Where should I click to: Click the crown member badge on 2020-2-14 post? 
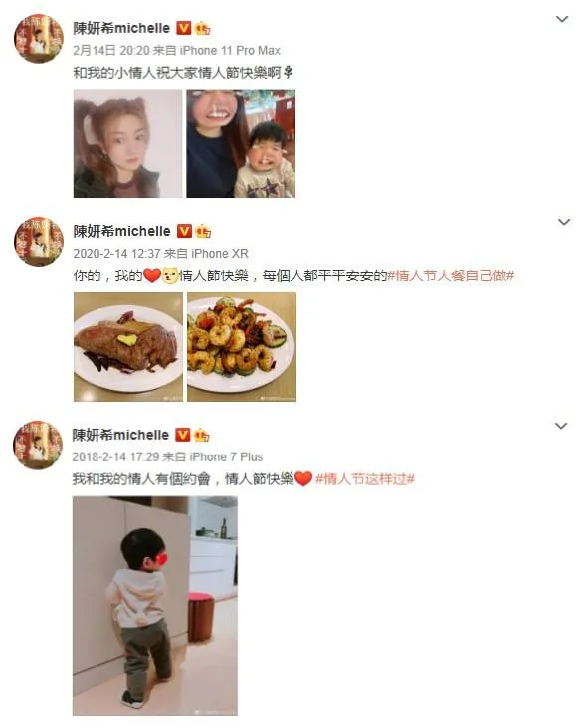pyautogui.click(x=203, y=231)
